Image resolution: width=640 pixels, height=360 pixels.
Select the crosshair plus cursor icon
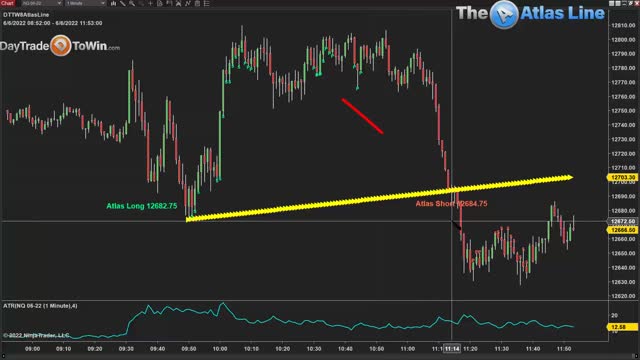coord(150,3)
